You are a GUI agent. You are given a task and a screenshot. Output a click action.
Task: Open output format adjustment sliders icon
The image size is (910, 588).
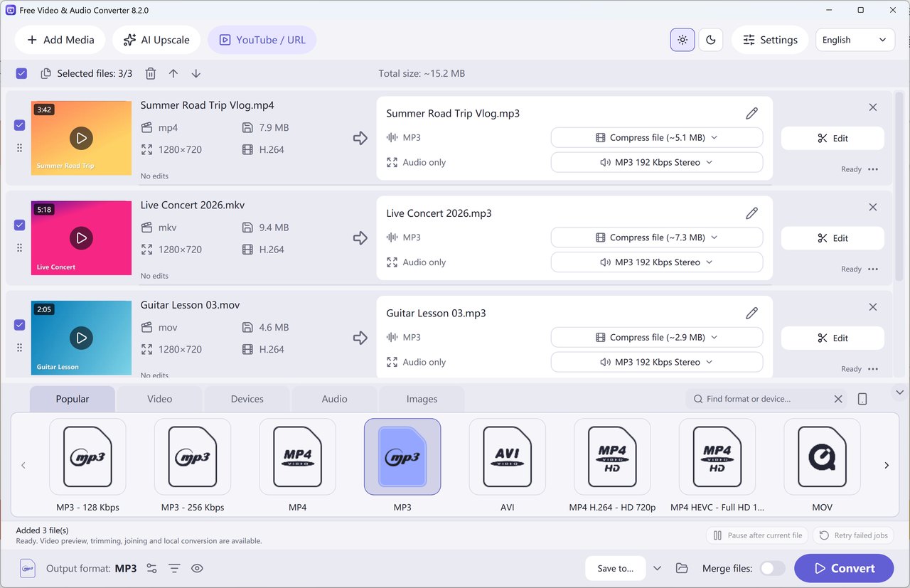[151, 568]
